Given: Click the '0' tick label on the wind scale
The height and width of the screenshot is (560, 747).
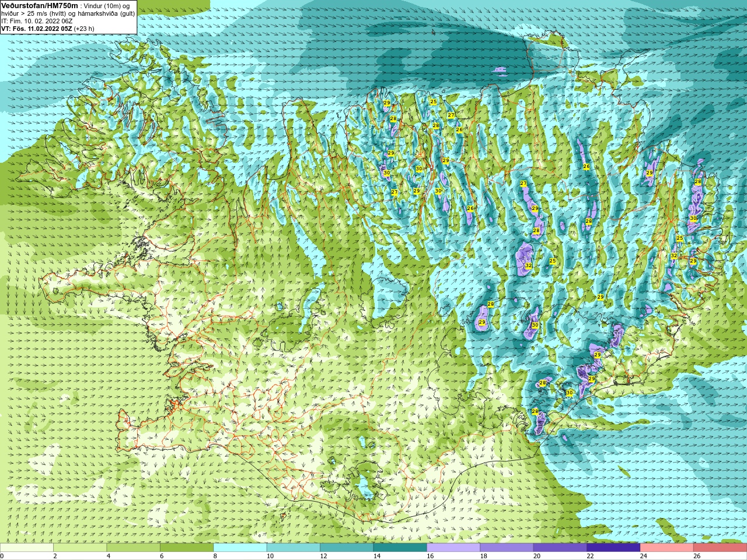Looking at the screenshot, I should (x=2, y=556).
